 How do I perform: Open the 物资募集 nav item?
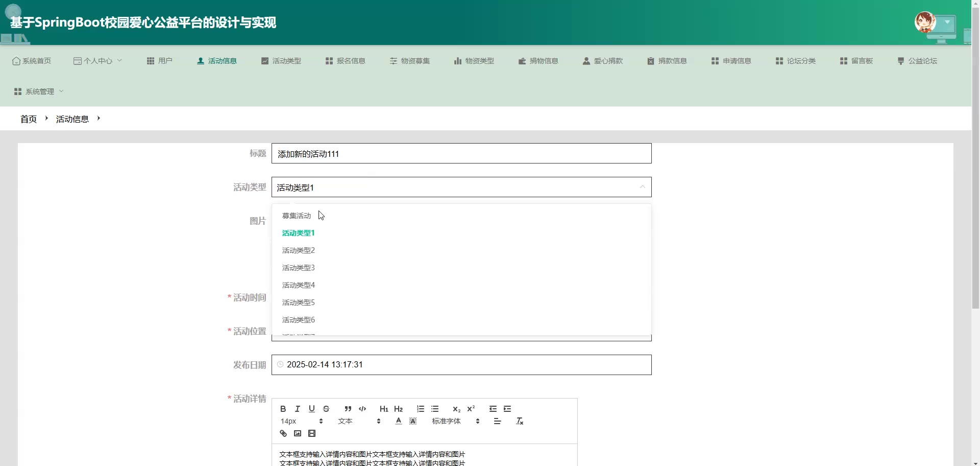coord(410,61)
